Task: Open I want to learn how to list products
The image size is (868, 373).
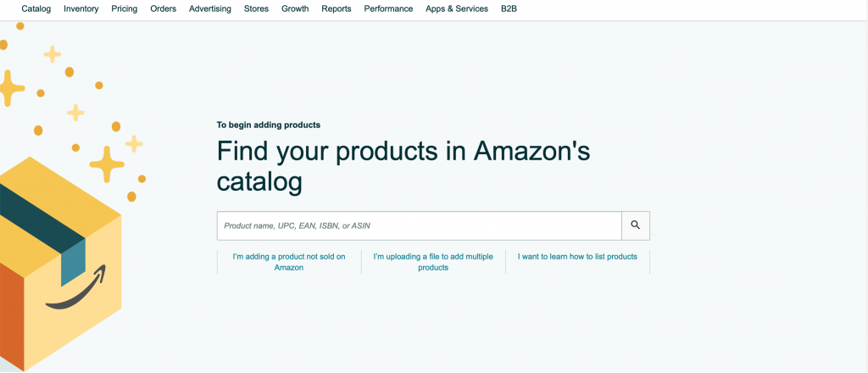Action: coord(577,257)
